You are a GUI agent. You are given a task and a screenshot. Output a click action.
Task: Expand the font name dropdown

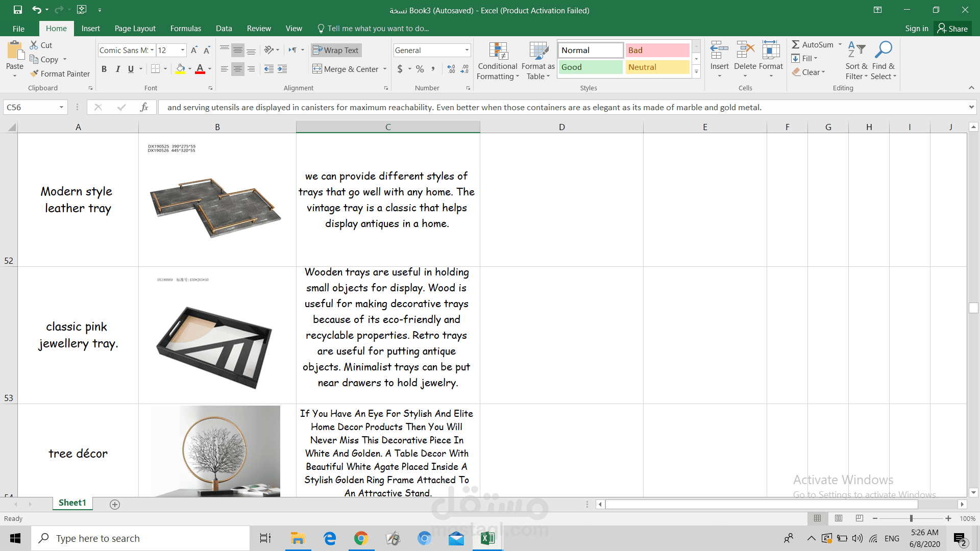pos(152,50)
